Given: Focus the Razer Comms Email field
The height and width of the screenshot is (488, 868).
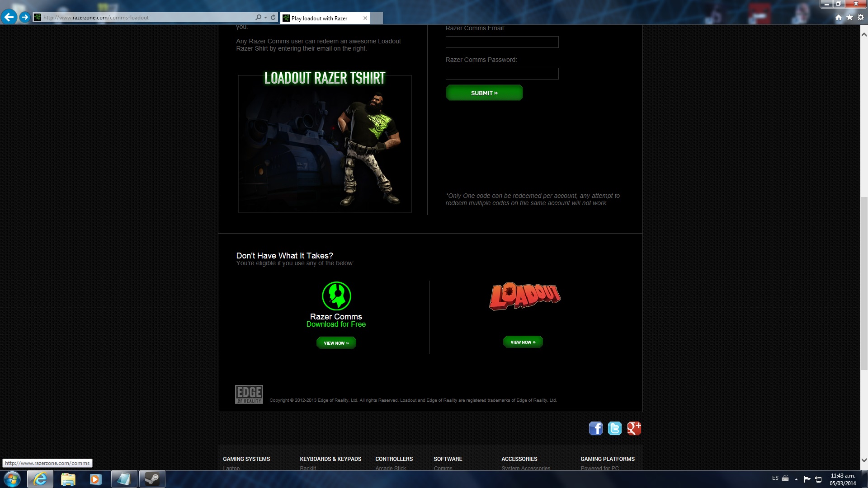Looking at the screenshot, I should [x=502, y=42].
